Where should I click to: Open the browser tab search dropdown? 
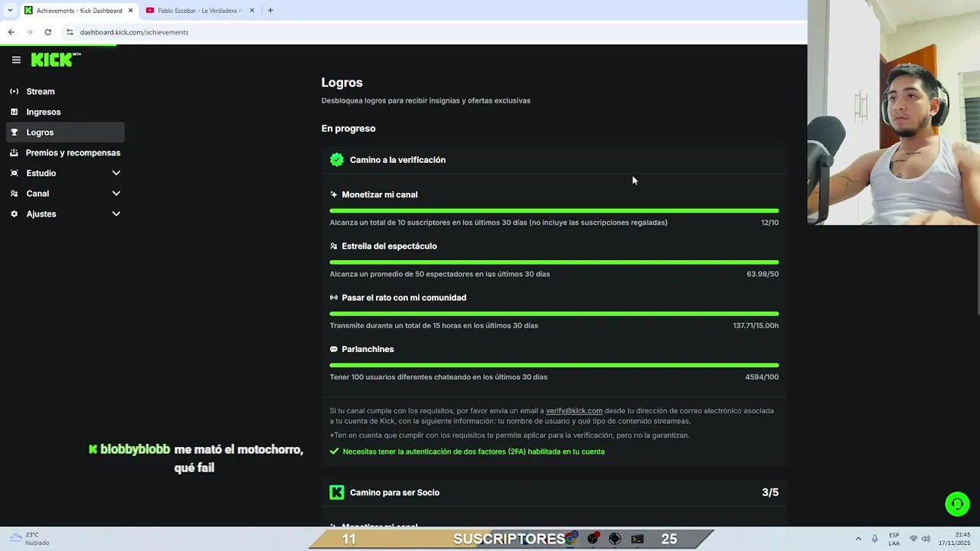9,10
